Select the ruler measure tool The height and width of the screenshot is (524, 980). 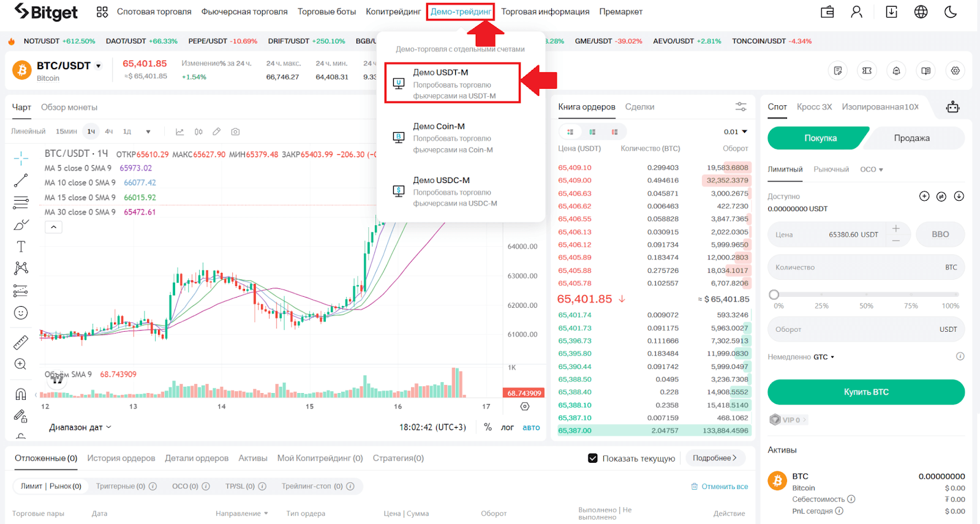pyautogui.click(x=21, y=342)
